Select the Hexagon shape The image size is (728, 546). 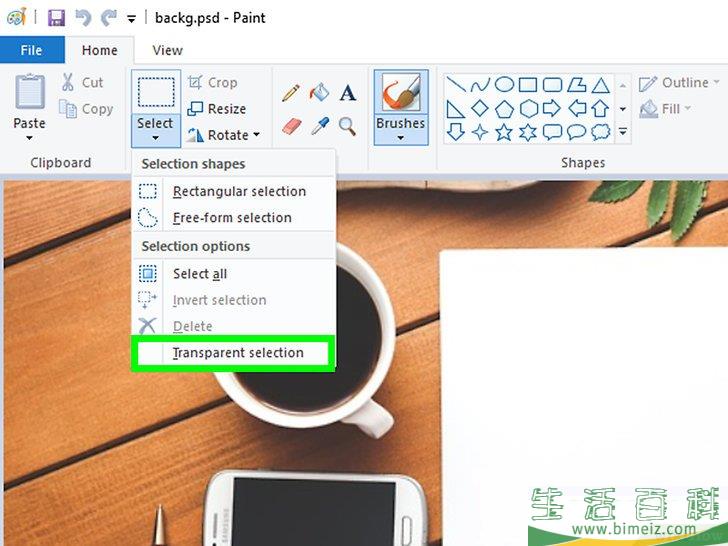click(x=528, y=109)
